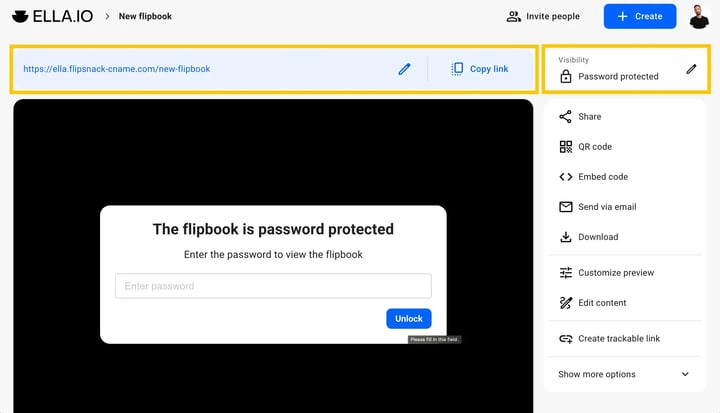The height and width of the screenshot is (413, 720).
Task: Click the padlock icon for Password protected
Action: [x=566, y=76]
